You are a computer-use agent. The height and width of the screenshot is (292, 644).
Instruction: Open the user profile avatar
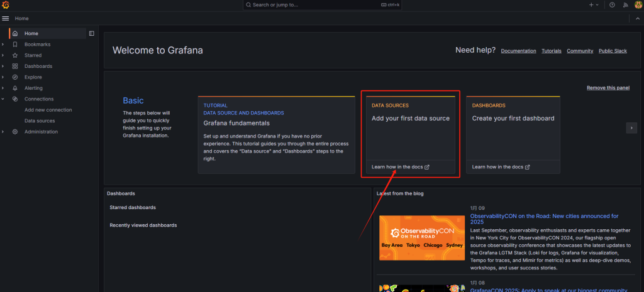(638, 5)
